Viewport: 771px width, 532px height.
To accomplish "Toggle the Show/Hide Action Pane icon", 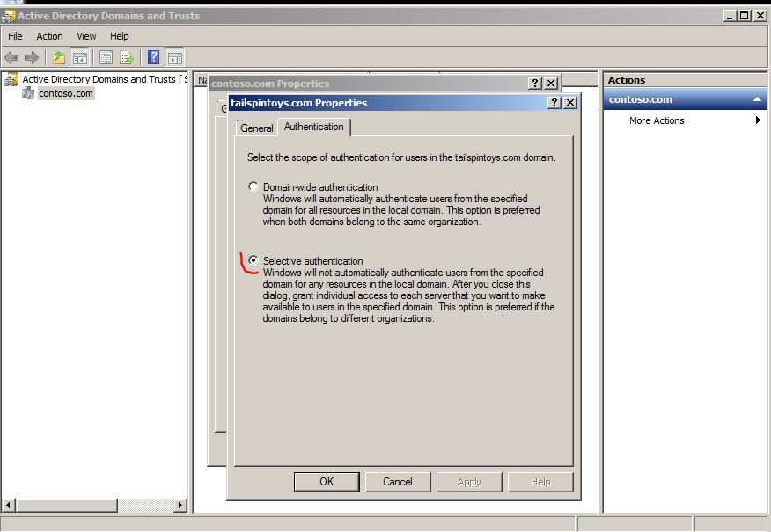I will click(x=174, y=57).
